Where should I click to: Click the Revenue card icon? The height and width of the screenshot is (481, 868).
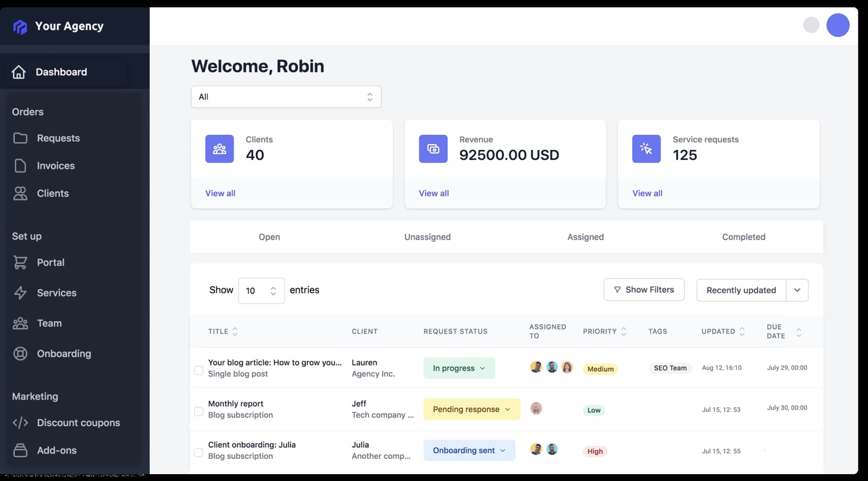pyautogui.click(x=433, y=149)
